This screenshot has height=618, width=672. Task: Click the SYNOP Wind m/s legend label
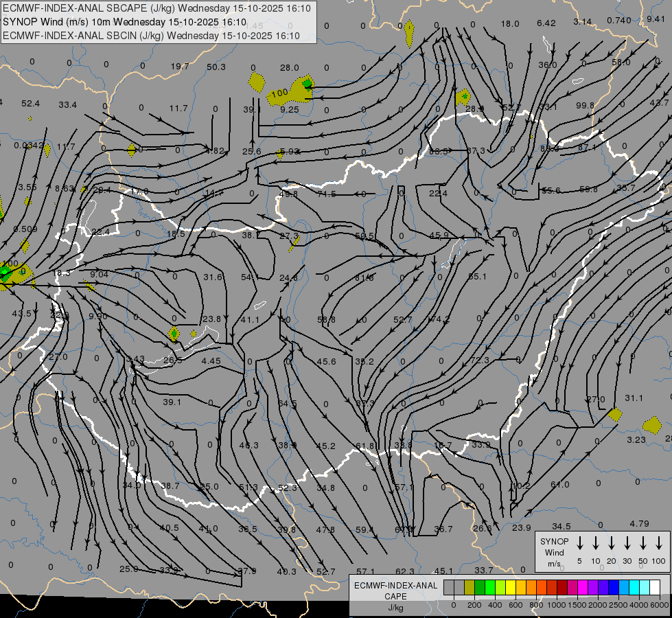[554, 552]
